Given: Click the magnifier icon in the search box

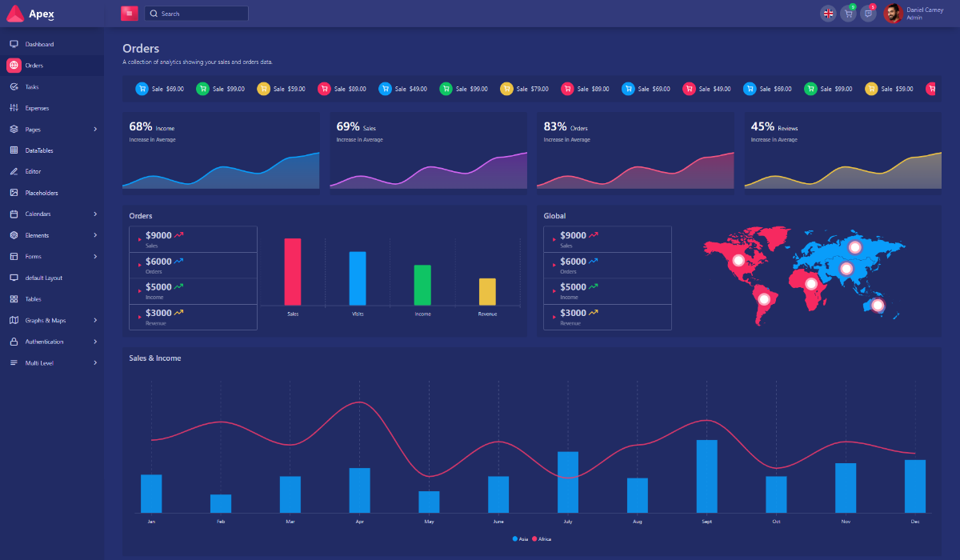Looking at the screenshot, I should [x=153, y=14].
